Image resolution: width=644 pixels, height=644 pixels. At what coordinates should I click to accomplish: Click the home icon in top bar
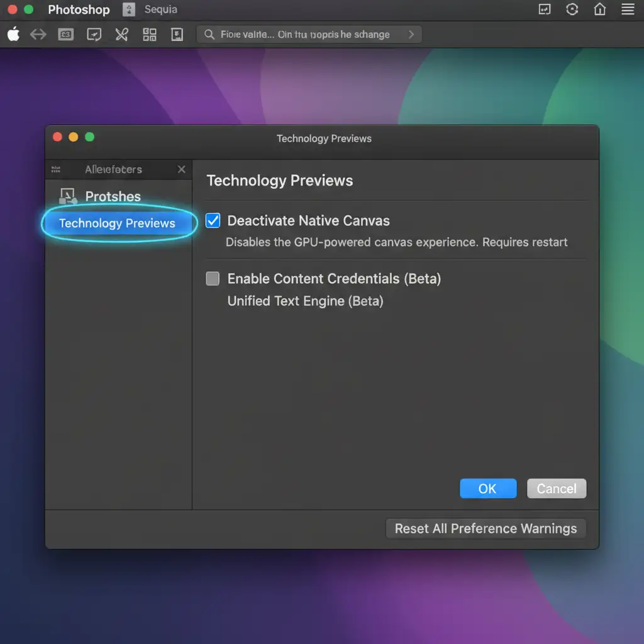[600, 9]
